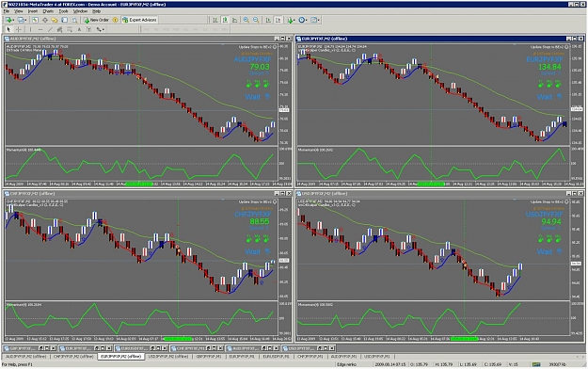
Task: Select the horizontal line tool
Action: (x=40, y=29)
